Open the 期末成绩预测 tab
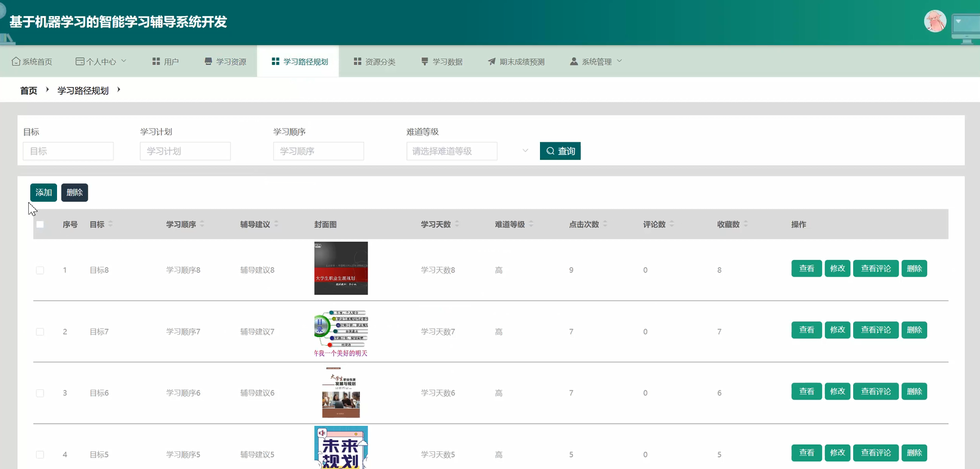The image size is (980, 469). [516, 61]
